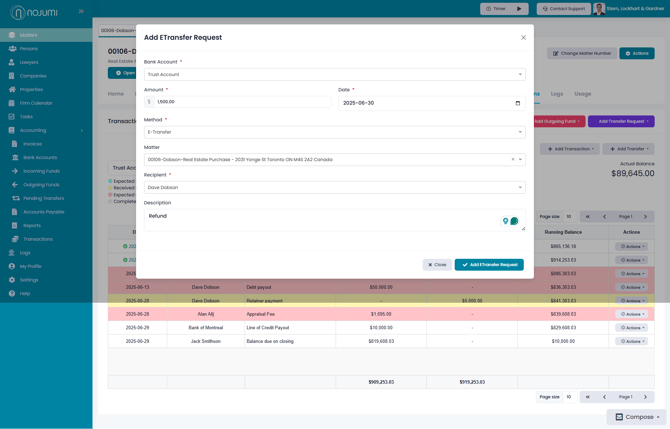Open the Persons sidebar icon
The image size is (670, 429).
click(x=12, y=49)
